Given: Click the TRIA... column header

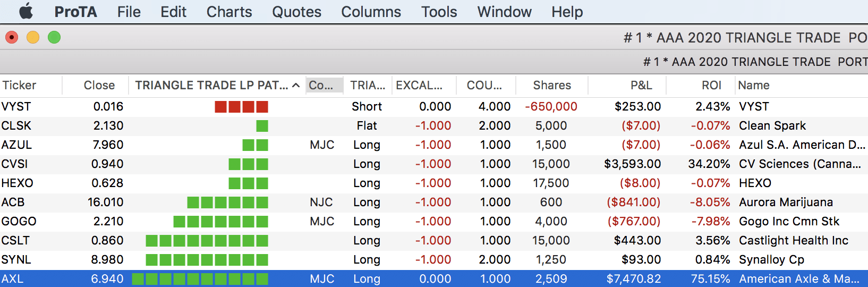Looking at the screenshot, I should coord(368,85).
